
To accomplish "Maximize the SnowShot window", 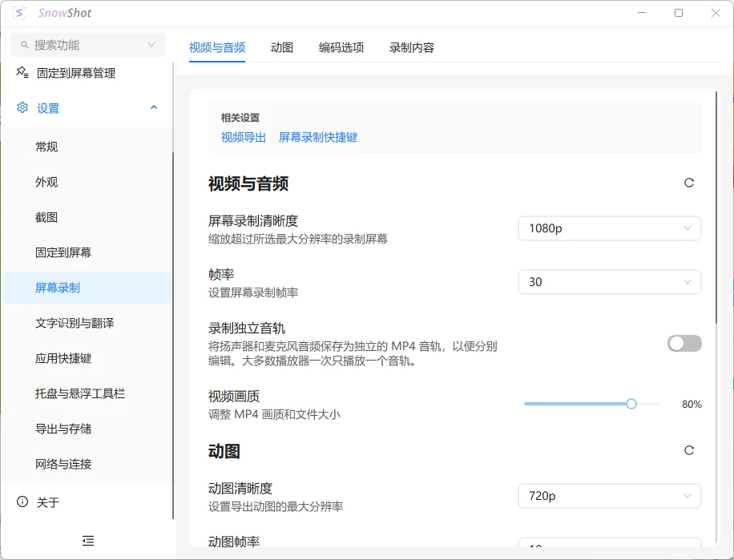I will pos(679,13).
